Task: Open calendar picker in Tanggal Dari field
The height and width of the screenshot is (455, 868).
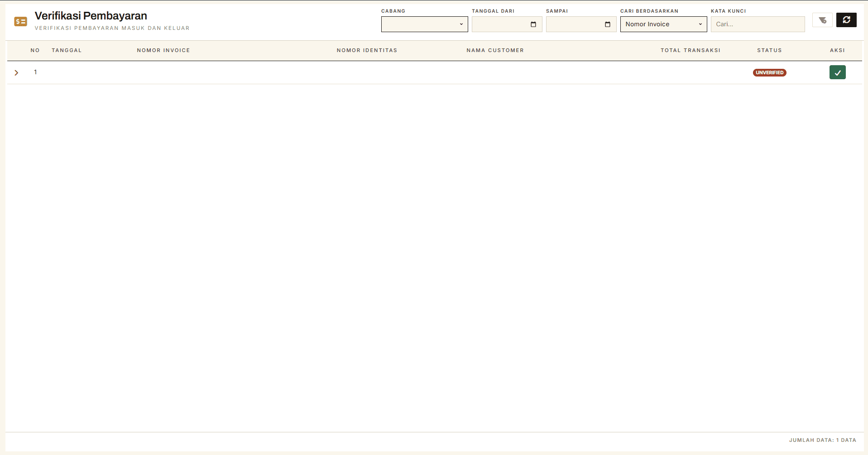Action: [x=533, y=24]
